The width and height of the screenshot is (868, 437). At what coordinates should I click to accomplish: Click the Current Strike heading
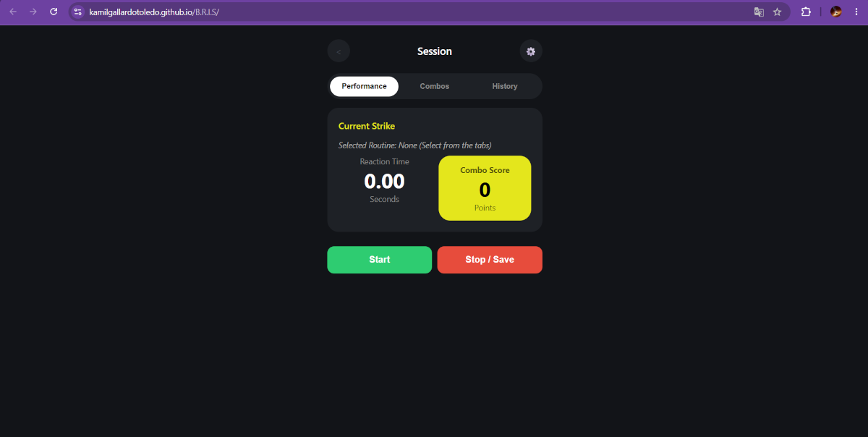[x=367, y=126]
